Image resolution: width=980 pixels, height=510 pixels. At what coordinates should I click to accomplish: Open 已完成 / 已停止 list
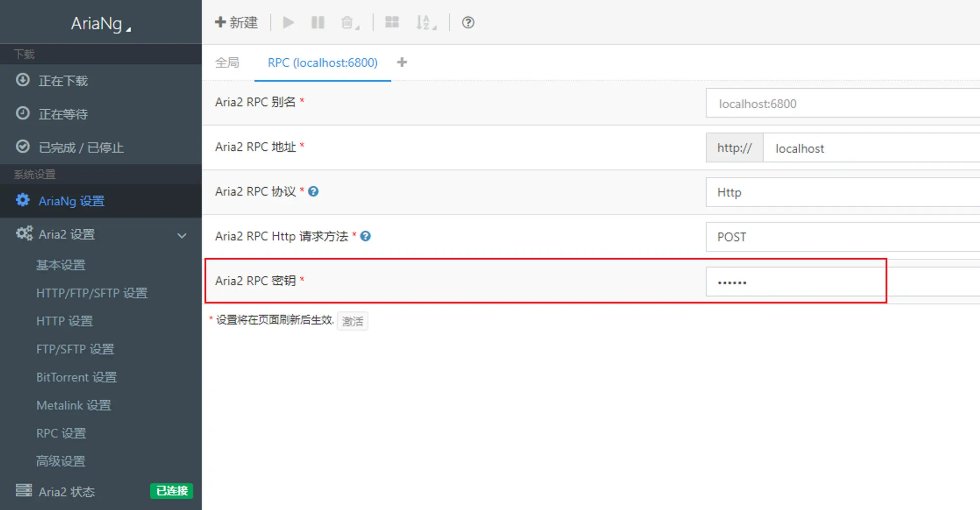[101, 147]
